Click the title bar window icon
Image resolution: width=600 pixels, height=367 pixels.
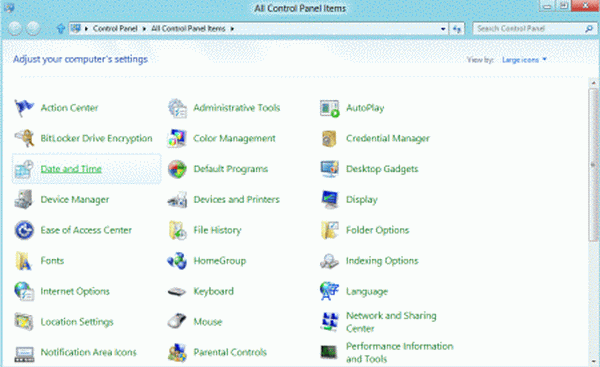[9, 8]
